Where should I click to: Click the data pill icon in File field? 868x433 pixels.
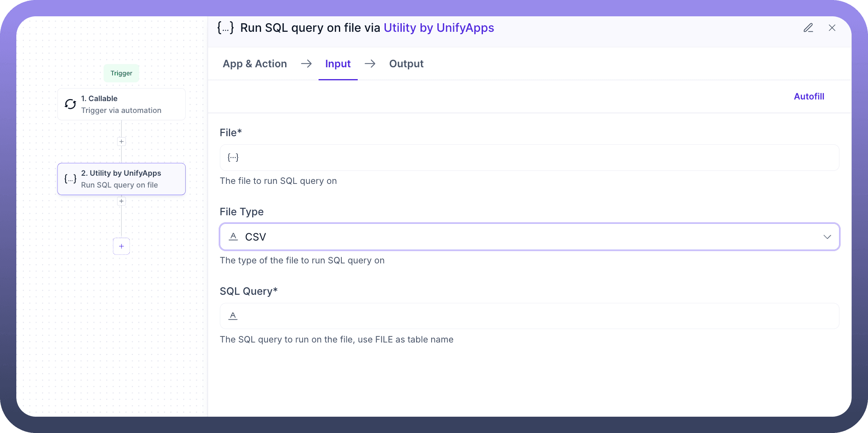[233, 157]
